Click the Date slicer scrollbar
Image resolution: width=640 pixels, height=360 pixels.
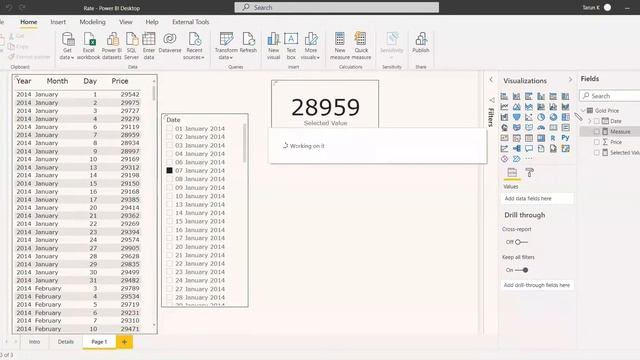[244, 143]
